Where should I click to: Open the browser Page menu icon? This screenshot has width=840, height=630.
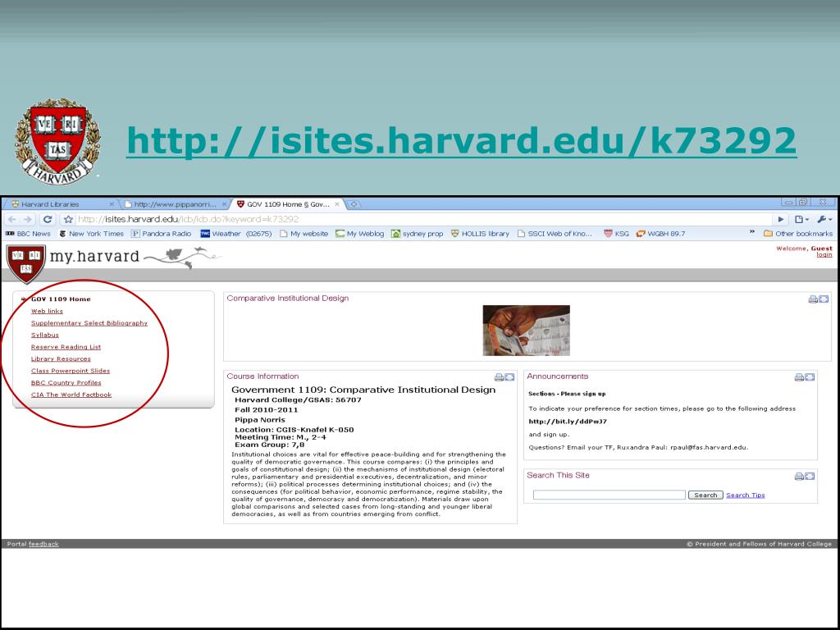tap(801, 219)
